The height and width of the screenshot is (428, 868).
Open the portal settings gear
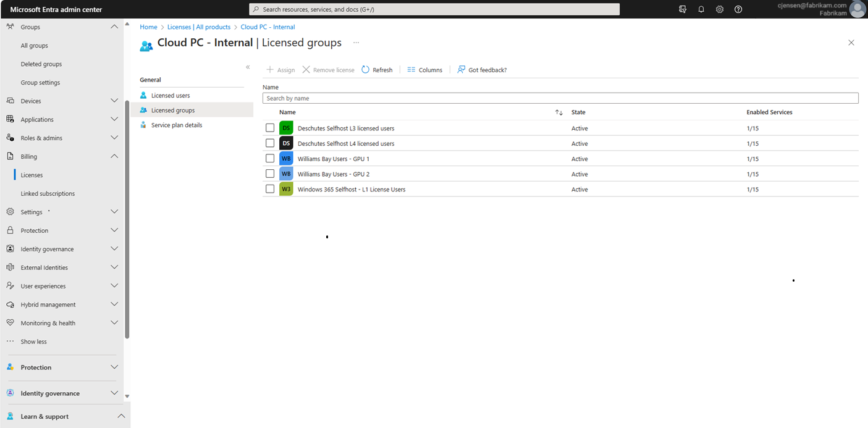(718, 9)
